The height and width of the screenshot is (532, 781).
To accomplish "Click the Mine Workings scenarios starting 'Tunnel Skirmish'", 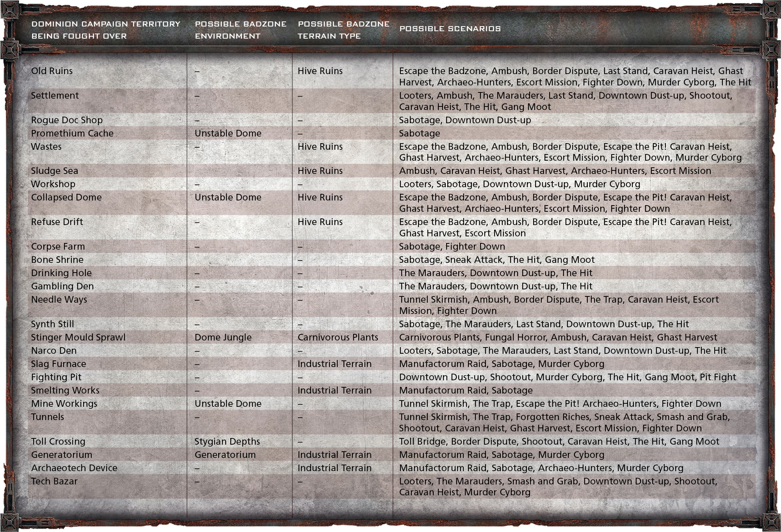I will coord(560,404).
